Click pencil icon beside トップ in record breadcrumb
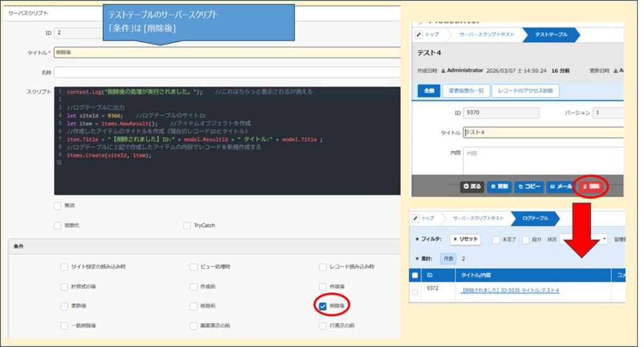 [x=421, y=35]
